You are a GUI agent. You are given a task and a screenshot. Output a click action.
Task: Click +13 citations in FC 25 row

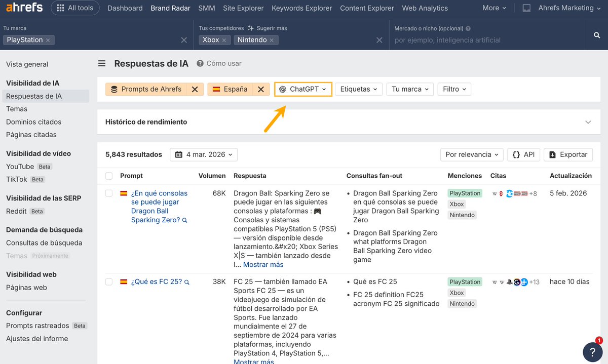pos(535,282)
